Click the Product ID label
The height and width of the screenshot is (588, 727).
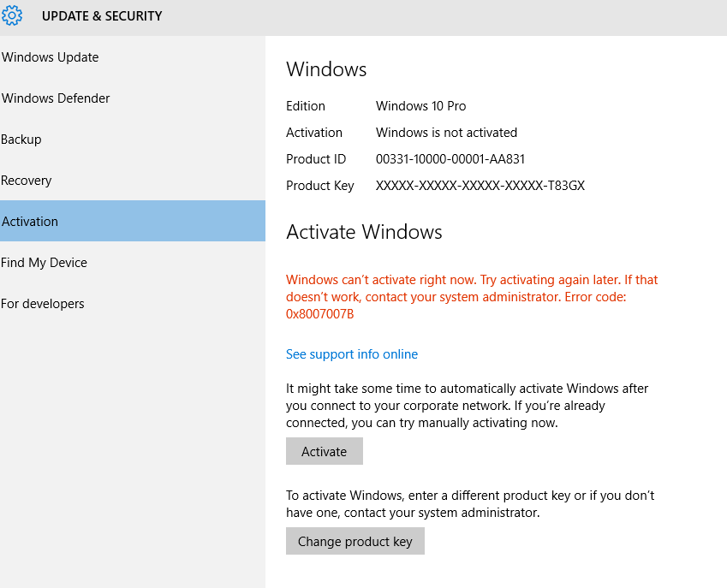[316, 159]
